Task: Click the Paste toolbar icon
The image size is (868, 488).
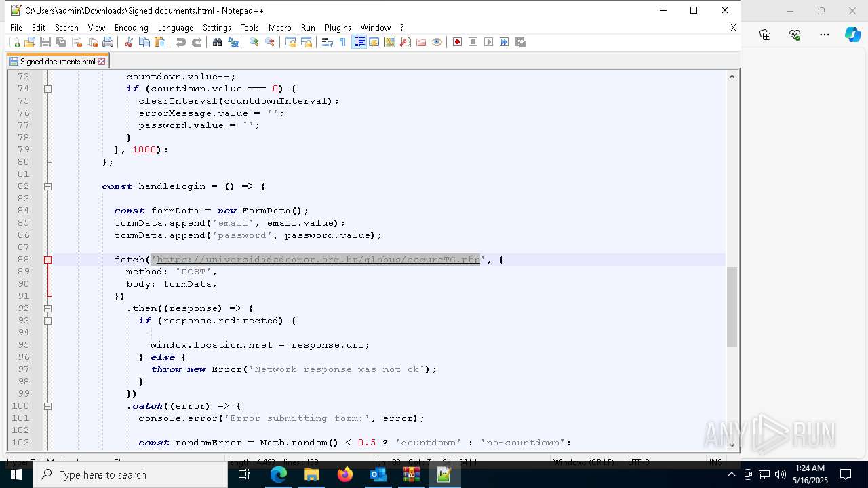Action: pyautogui.click(x=160, y=42)
